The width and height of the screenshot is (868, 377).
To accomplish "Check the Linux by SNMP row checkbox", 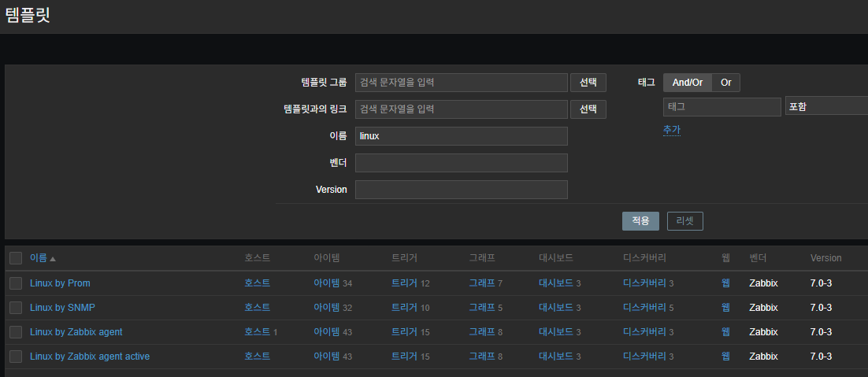I will (16, 308).
